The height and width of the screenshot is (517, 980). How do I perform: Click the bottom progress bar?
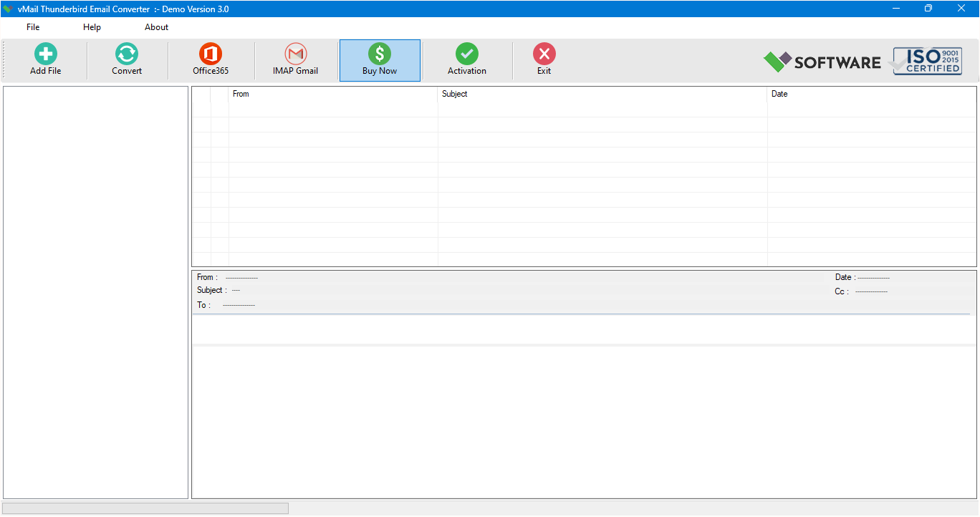point(145,508)
